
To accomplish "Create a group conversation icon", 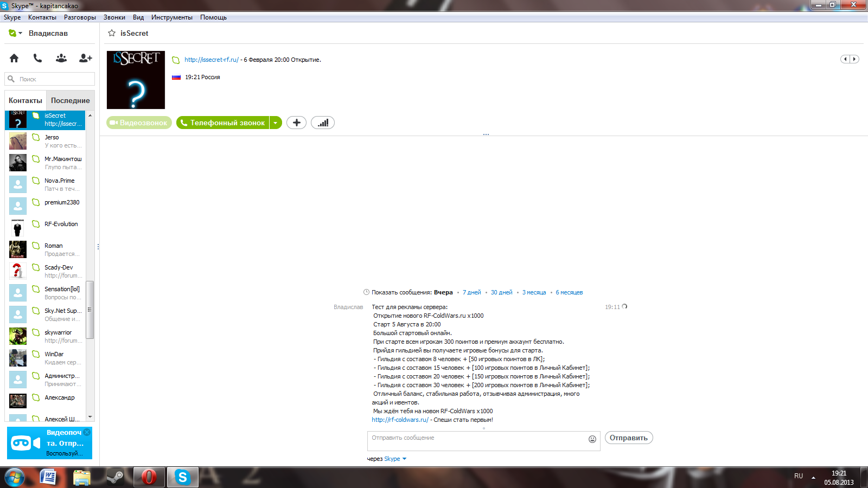I will [x=61, y=58].
